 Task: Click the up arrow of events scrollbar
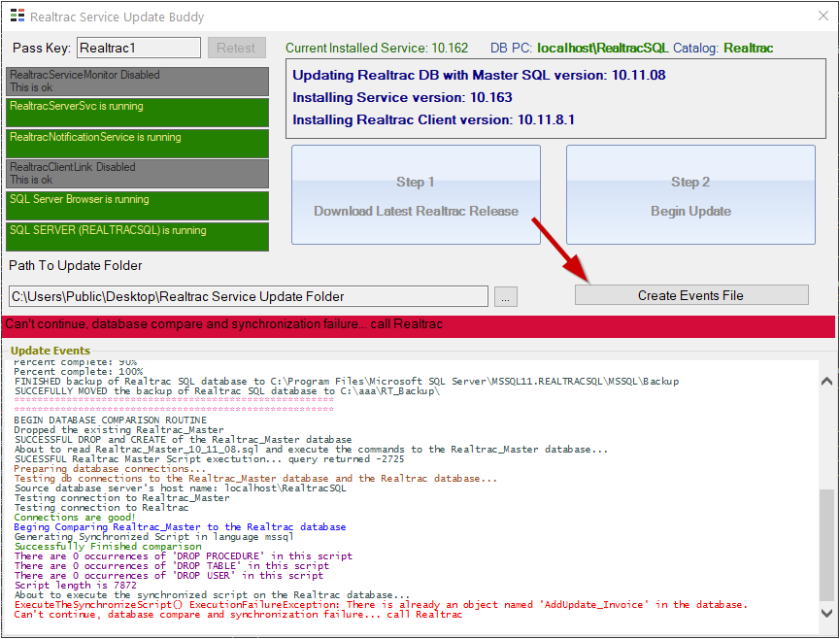(x=826, y=382)
